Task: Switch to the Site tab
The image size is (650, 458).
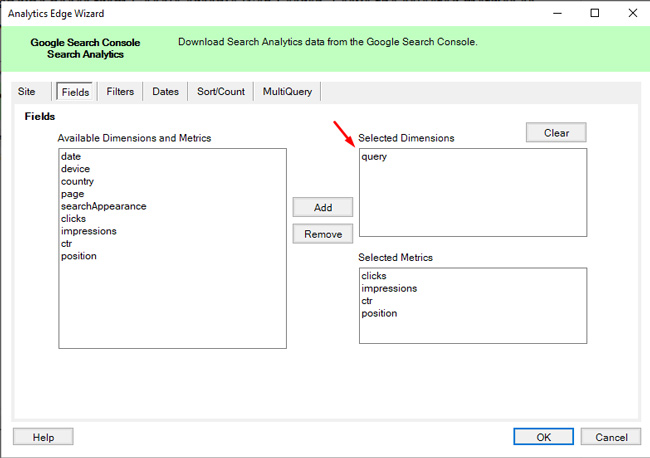Action: 27,92
